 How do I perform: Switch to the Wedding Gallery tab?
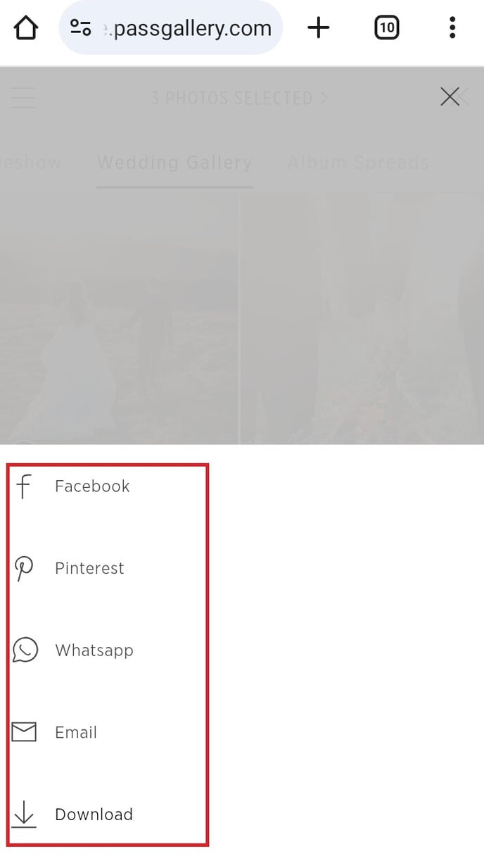tap(174, 163)
